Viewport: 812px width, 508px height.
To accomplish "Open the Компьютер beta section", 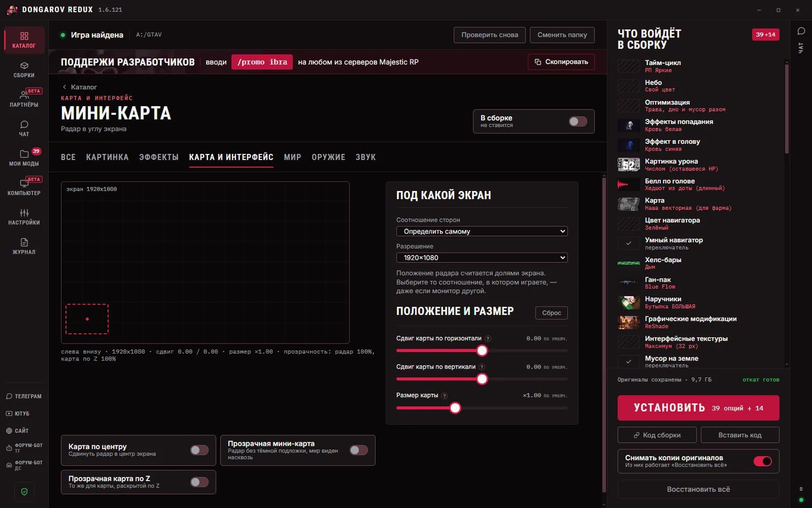I will [x=24, y=187].
